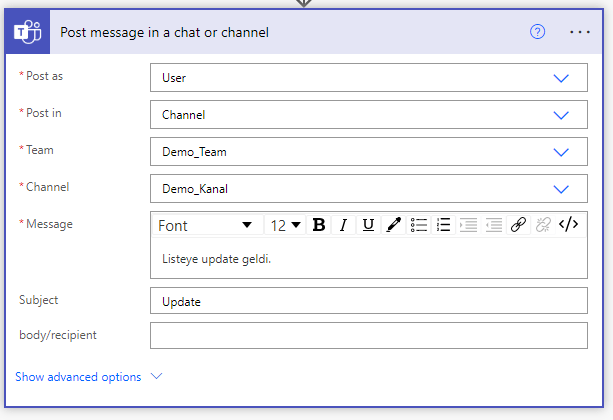Open the Team dropdown showing Demo_Team
613x420 pixels.
[x=560, y=152]
